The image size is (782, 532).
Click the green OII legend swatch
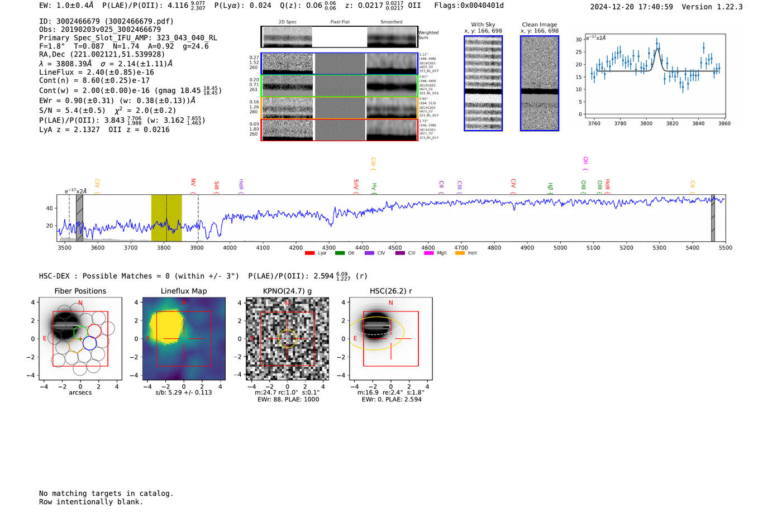(x=340, y=253)
